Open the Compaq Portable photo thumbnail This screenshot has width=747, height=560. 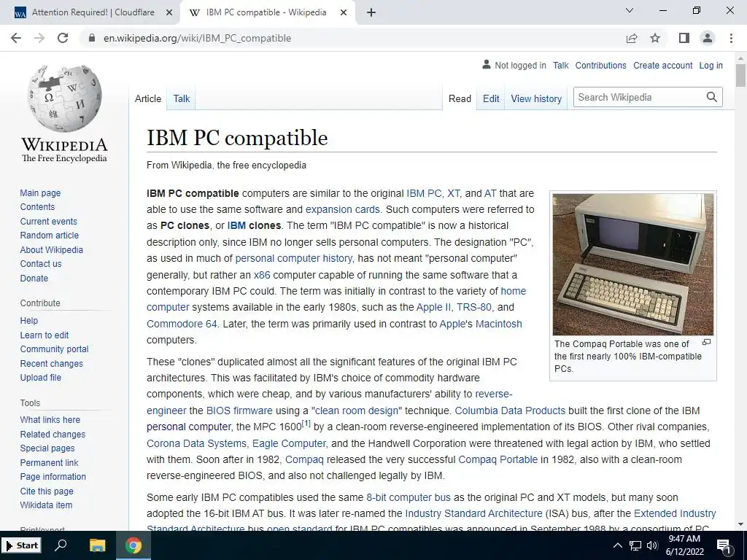point(633,264)
